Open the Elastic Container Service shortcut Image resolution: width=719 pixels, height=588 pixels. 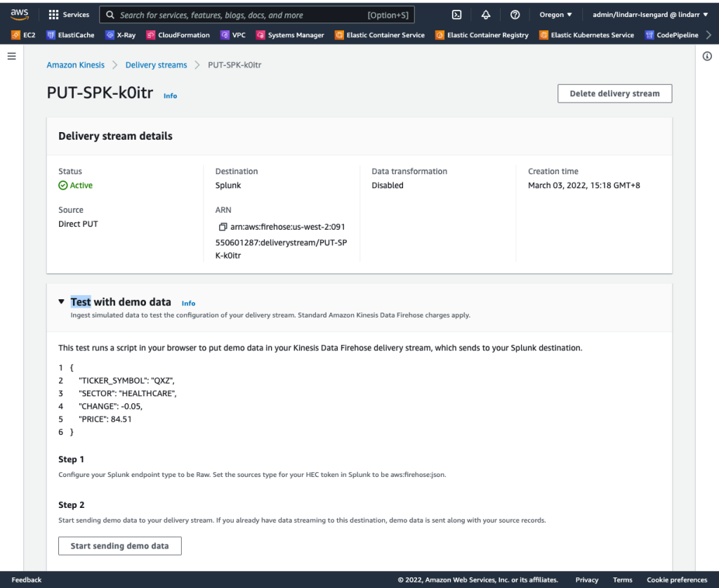tap(380, 35)
